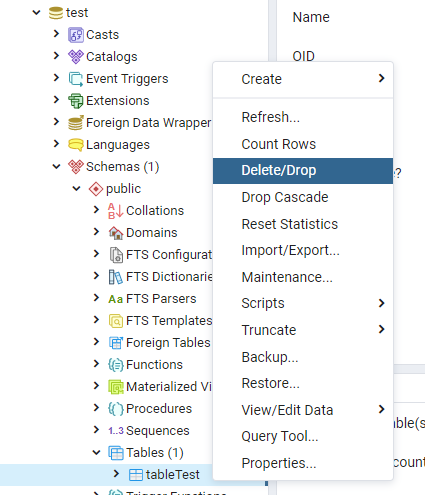Click the Sequences node icon
This screenshot has height=495, width=425.
[x=116, y=431]
